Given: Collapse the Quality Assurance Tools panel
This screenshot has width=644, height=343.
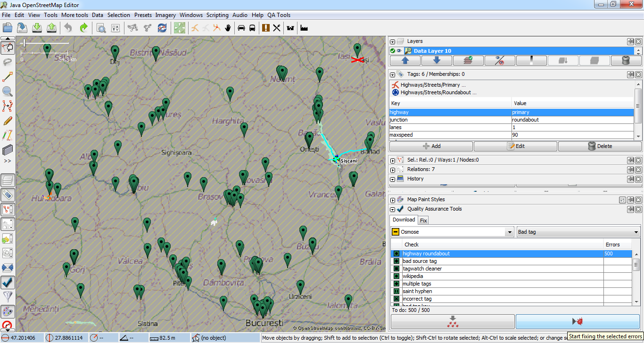Looking at the screenshot, I should click(392, 209).
